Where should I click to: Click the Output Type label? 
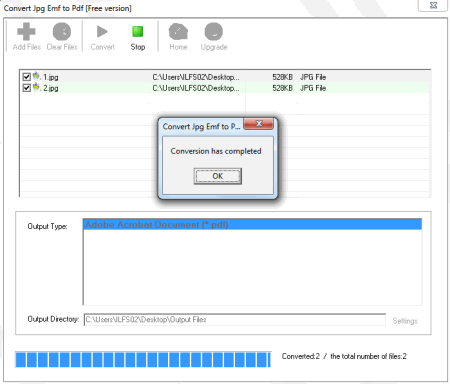[47, 226]
